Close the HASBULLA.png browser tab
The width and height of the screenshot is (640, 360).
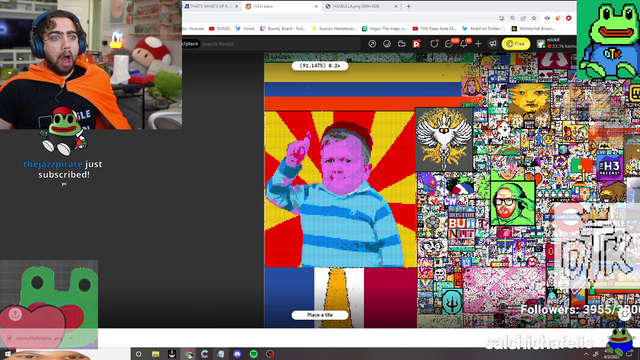coord(396,7)
